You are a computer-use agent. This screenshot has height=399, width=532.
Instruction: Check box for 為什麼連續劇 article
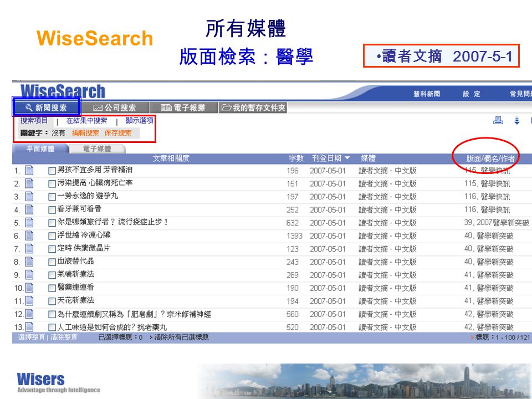pos(52,314)
